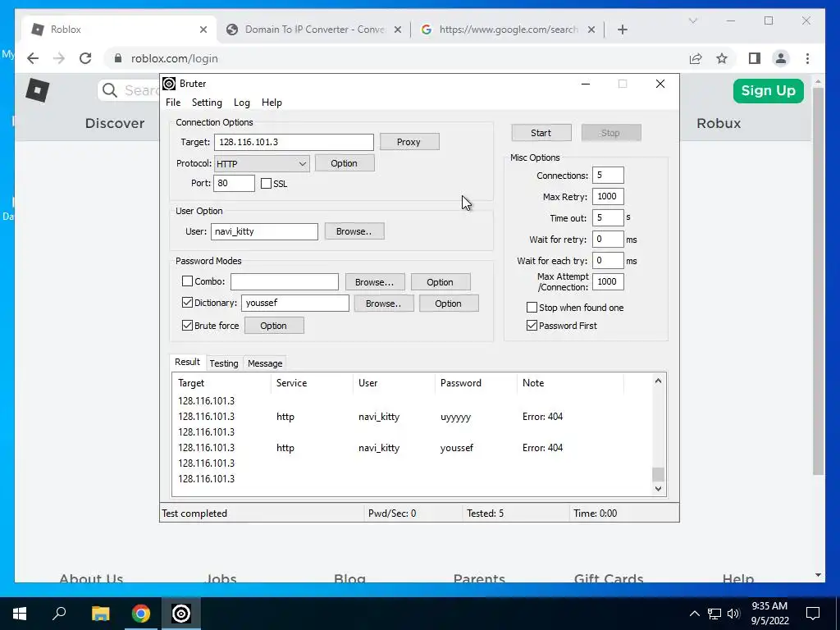The width and height of the screenshot is (840, 630).
Task: Enable Stop when found one checkbox
Action: [532, 308]
